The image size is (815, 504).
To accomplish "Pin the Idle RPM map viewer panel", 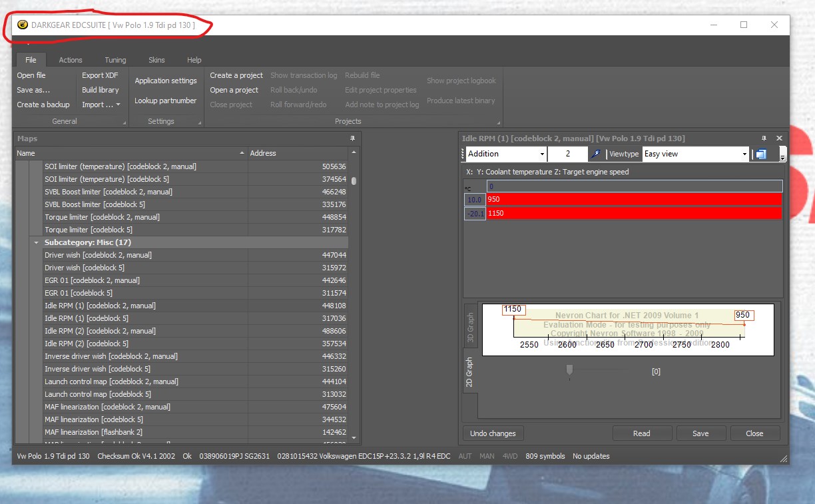I will click(x=764, y=138).
